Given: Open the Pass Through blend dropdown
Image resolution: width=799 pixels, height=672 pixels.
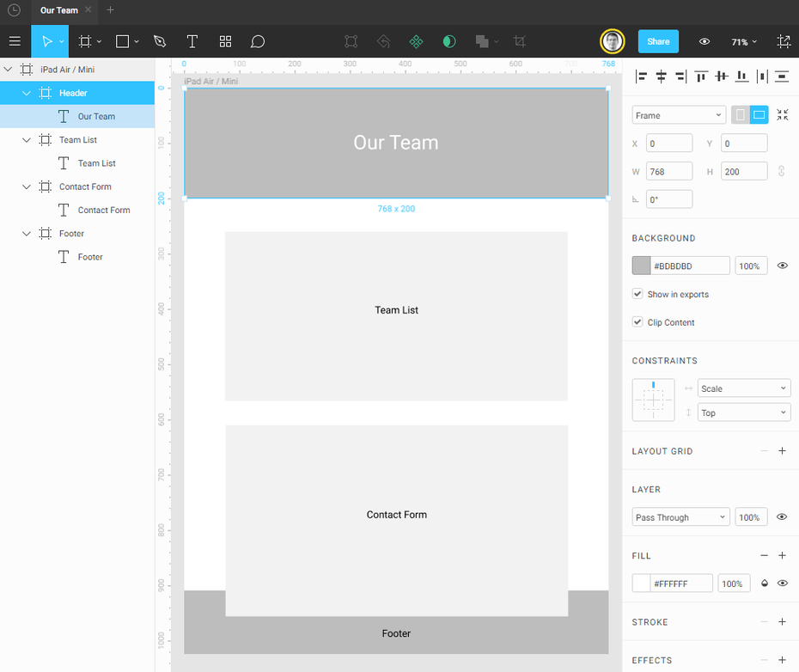Looking at the screenshot, I should pos(680,517).
